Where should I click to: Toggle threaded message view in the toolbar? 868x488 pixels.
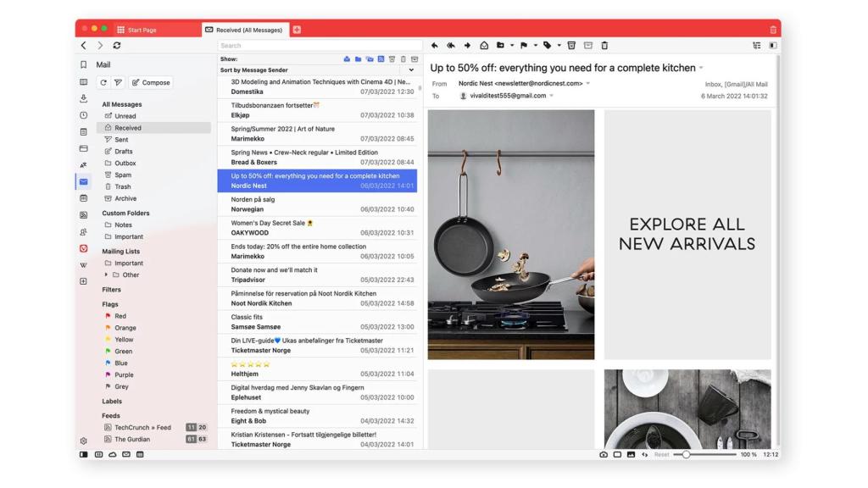point(757,44)
